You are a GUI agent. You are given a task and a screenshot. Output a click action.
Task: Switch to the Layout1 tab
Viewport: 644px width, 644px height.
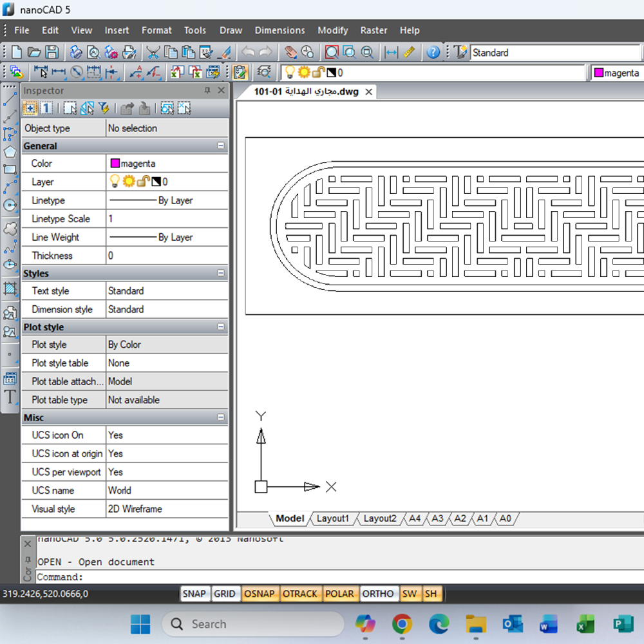[x=332, y=518]
